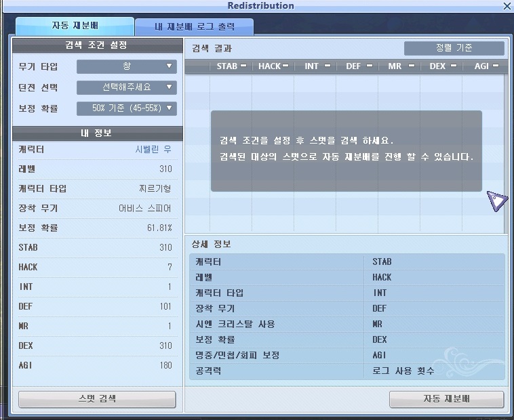Open the 보정 확률 50% 기준 dropdown
Screen dimensions: 514x420
pyautogui.click(x=127, y=108)
